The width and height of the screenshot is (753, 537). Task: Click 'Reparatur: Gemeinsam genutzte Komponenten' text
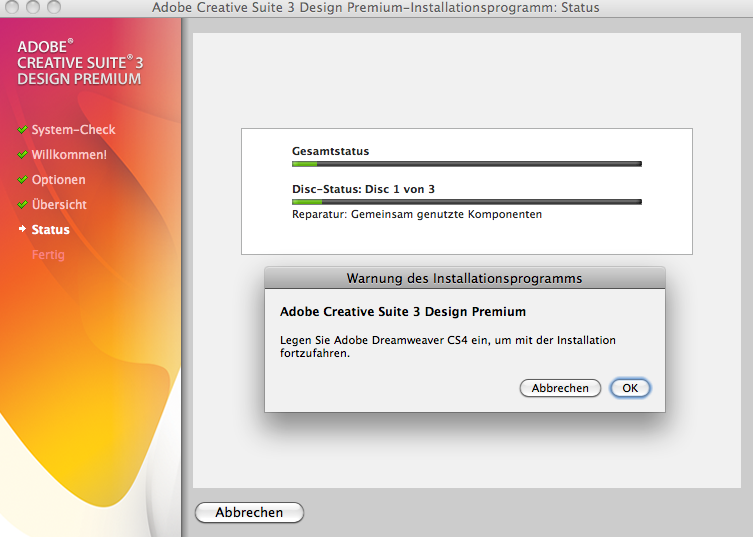tap(417, 214)
